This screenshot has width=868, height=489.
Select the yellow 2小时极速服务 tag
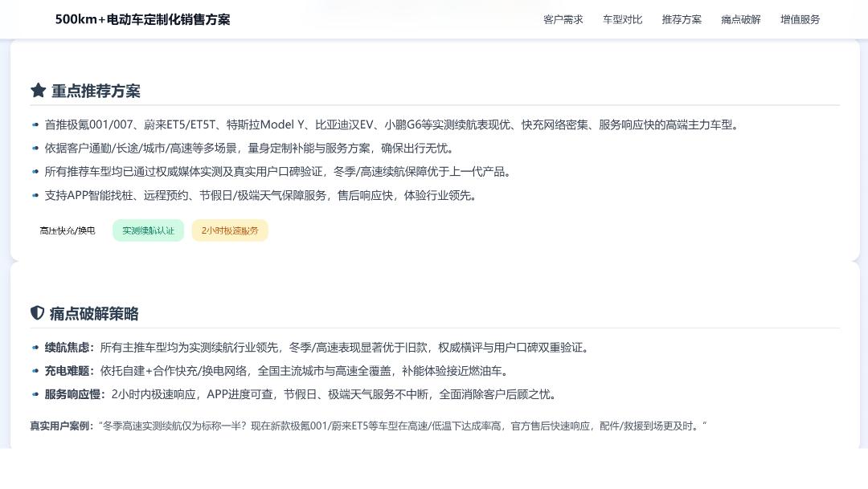coord(230,230)
